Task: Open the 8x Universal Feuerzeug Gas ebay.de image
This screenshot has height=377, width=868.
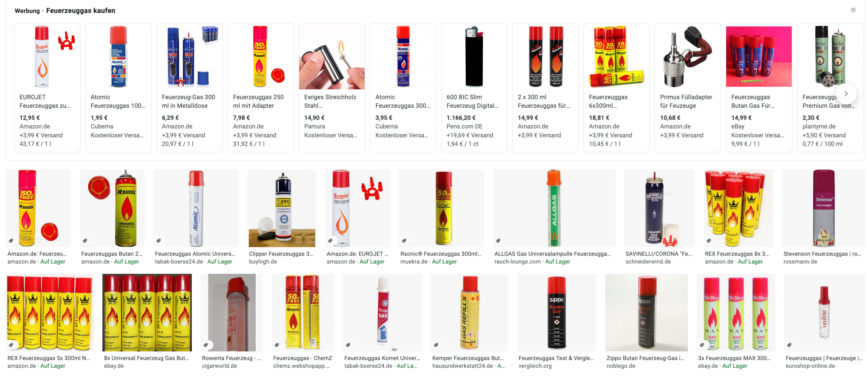Action: (147, 313)
